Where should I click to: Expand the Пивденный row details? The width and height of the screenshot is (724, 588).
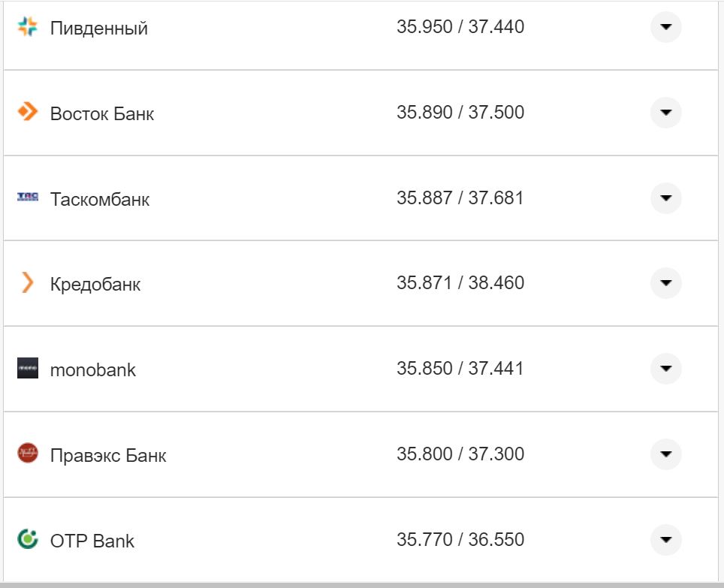tap(665, 28)
